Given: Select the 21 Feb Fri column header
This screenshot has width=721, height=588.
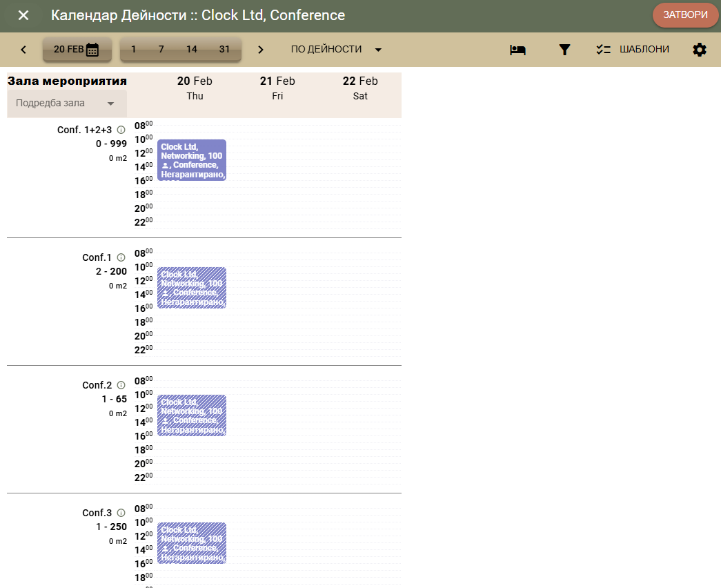Looking at the screenshot, I should point(277,88).
